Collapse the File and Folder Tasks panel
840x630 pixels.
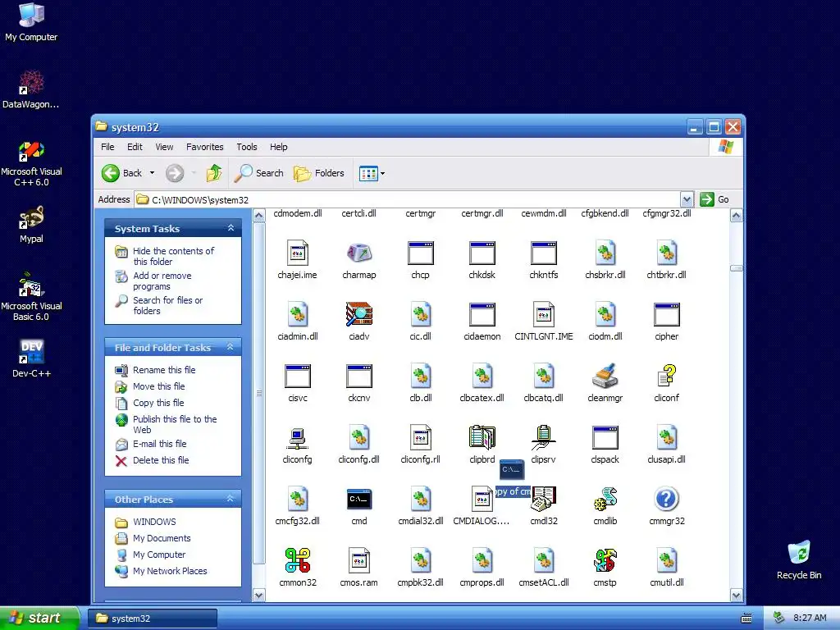[x=231, y=347]
